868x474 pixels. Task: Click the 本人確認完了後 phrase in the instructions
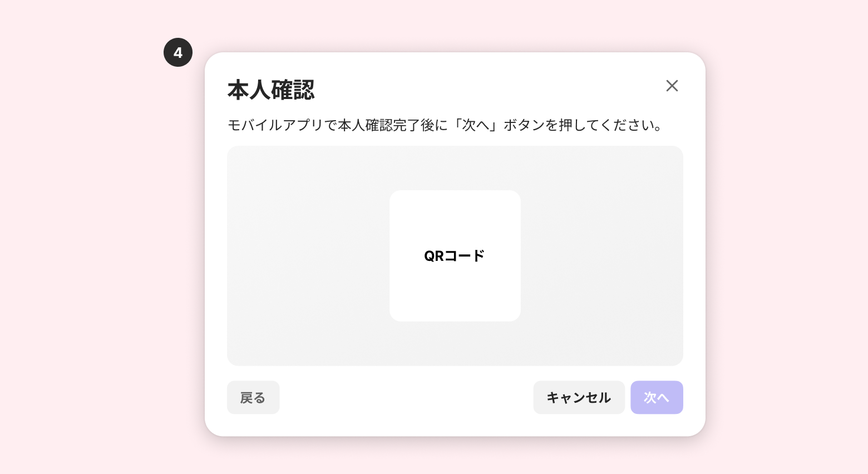(x=386, y=125)
